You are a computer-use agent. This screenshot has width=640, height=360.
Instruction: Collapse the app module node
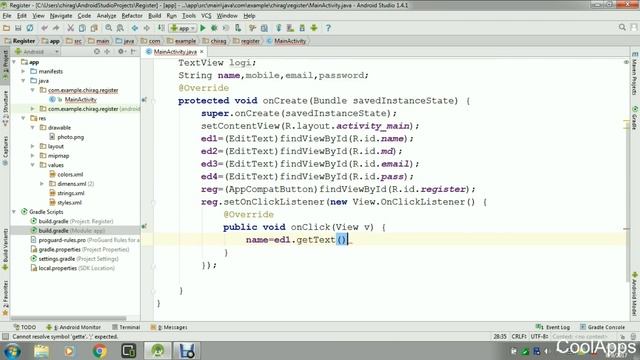pyautogui.click(x=15, y=62)
